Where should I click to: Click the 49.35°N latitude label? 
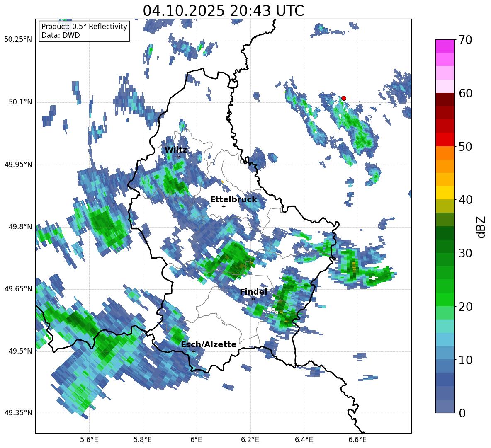18,413
